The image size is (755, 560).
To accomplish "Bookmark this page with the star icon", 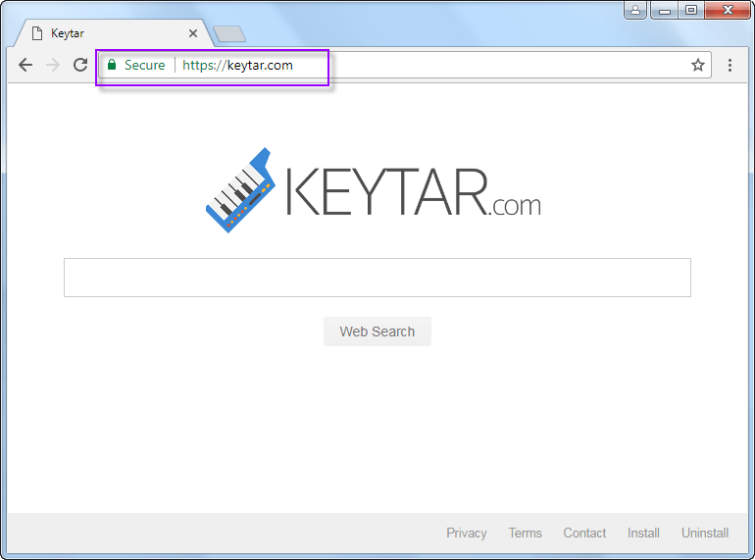I will pos(698,65).
